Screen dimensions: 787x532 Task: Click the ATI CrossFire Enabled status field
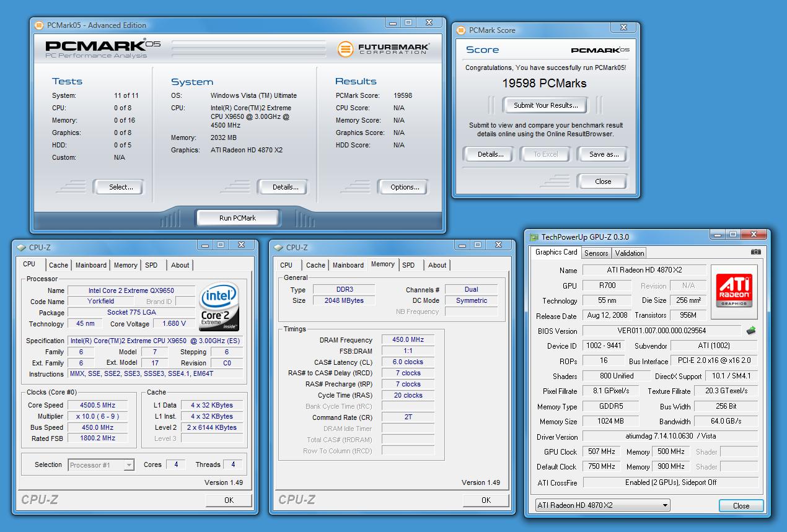(x=670, y=482)
